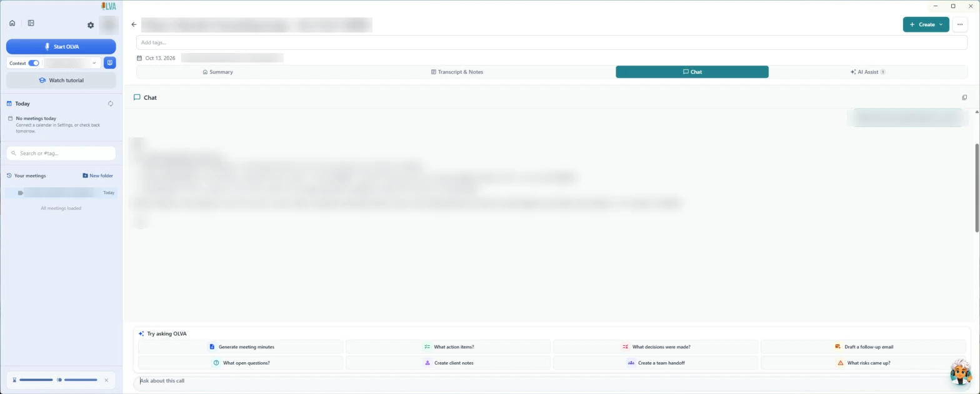Create a New folder
The image size is (980, 394).
(97, 175)
